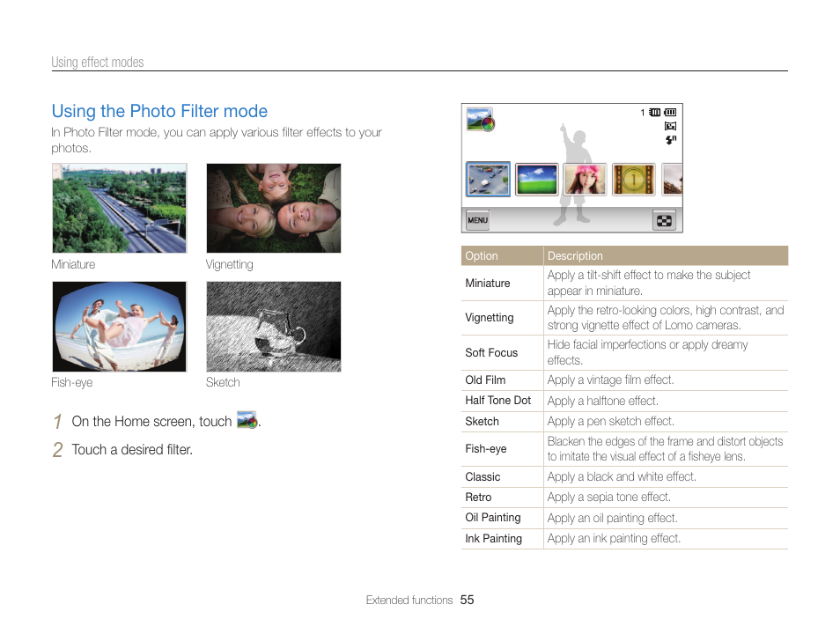Click the 'Old Film' table row
840x634 pixels.
coord(624,380)
